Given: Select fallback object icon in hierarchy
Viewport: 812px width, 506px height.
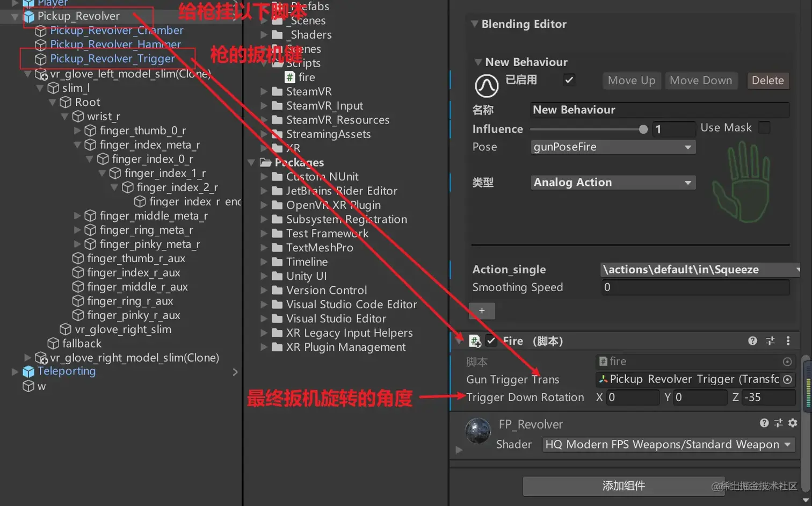Looking at the screenshot, I should (x=53, y=343).
